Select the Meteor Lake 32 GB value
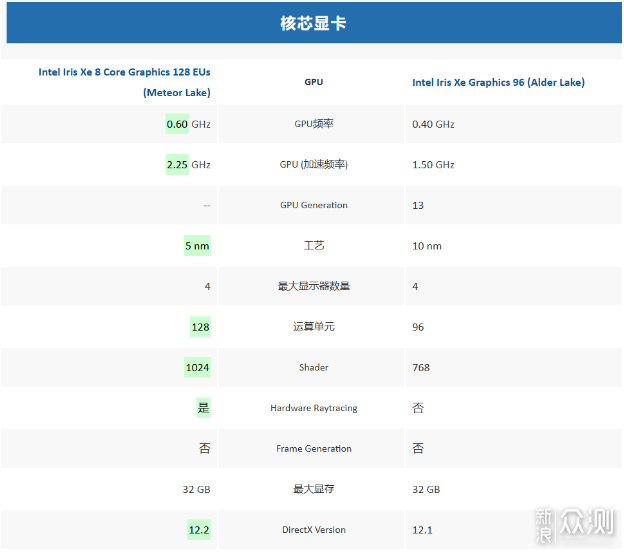 (x=197, y=489)
